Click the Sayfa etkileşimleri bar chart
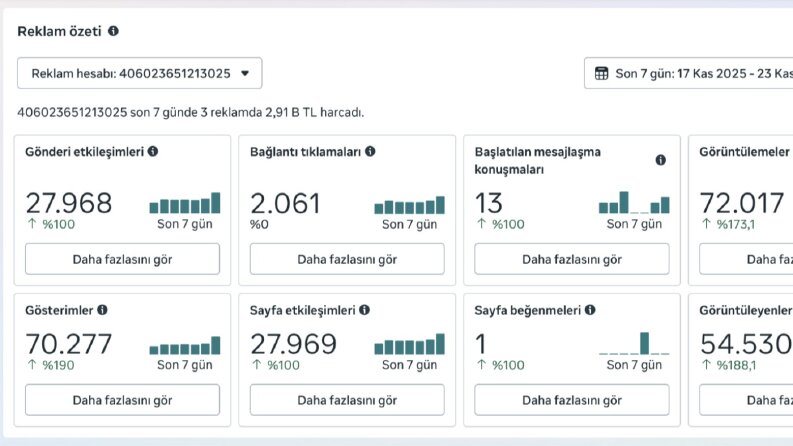Image resolution: width=793 pixels, height=446 pixels. click(x=410, y=344)
